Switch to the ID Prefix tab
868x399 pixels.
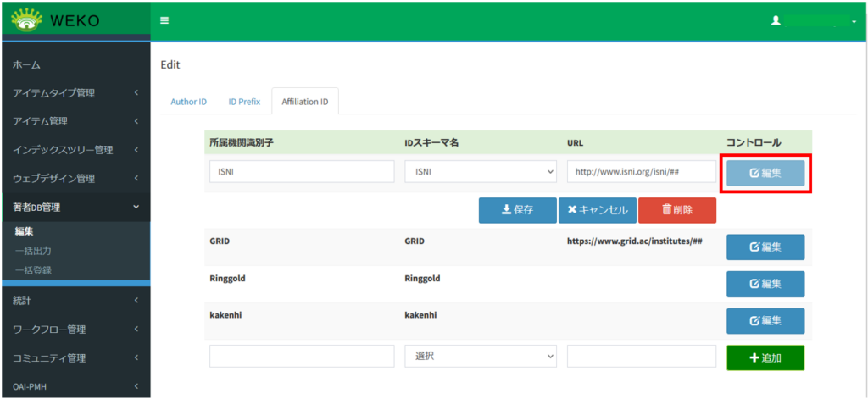244,102
